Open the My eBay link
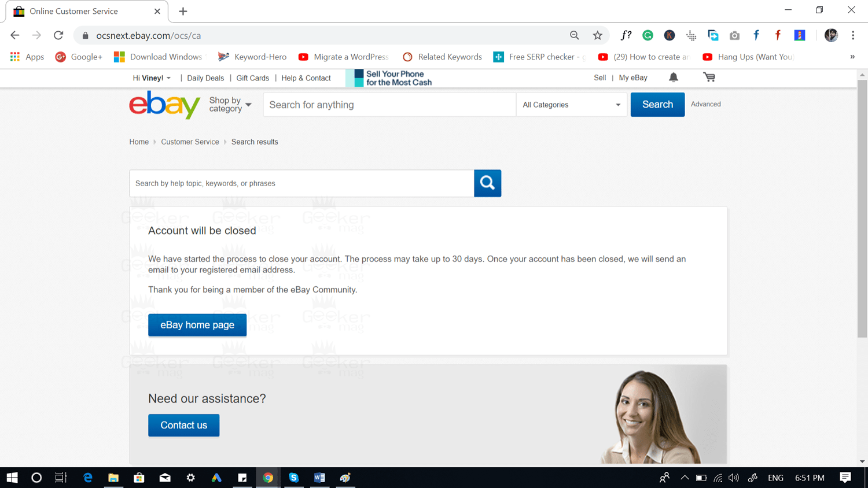The height and width of the screenshot is (488, 868). pyautogui.click(x=633, y=77)
